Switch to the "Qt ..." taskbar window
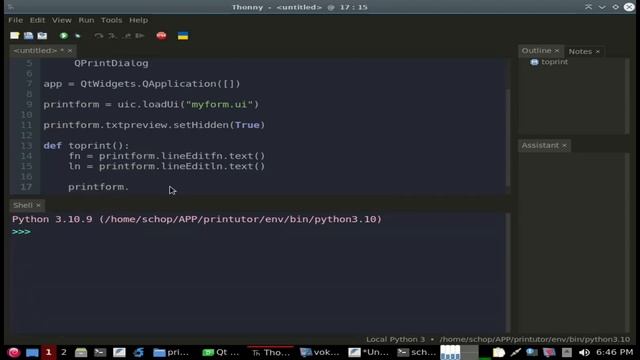The width and height of the screenshot is (640, 360). 221,352
